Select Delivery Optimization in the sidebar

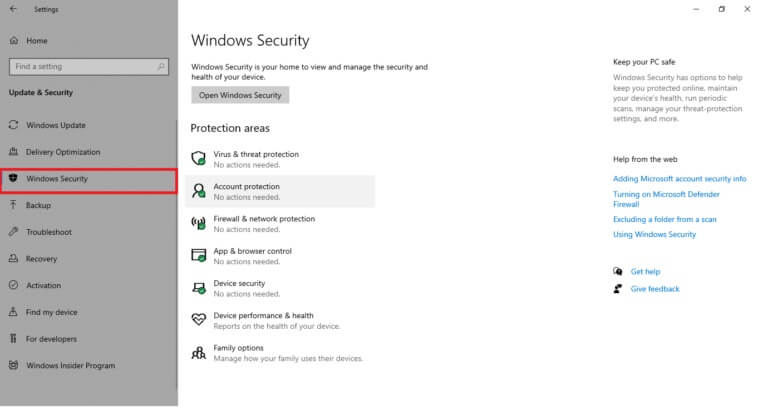coord(62,152)
